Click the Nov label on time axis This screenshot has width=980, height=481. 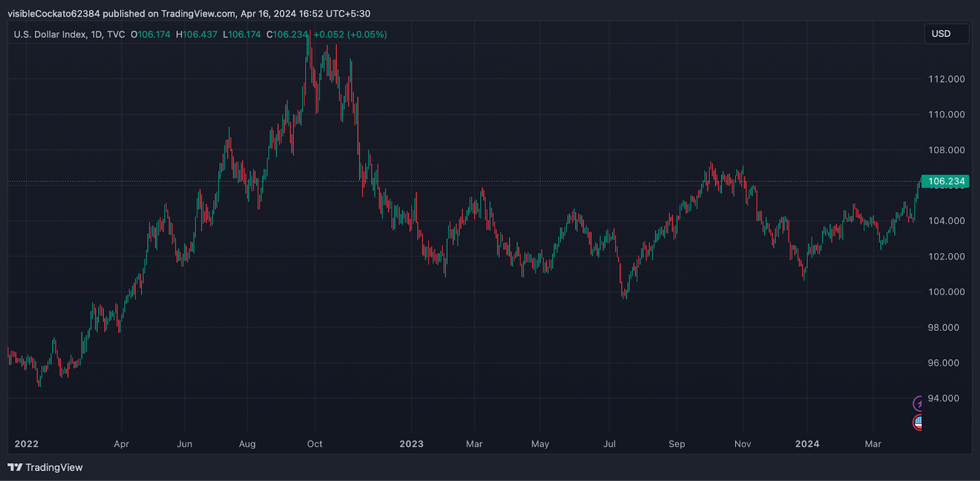pyautogui.click(x=743, y=444)
